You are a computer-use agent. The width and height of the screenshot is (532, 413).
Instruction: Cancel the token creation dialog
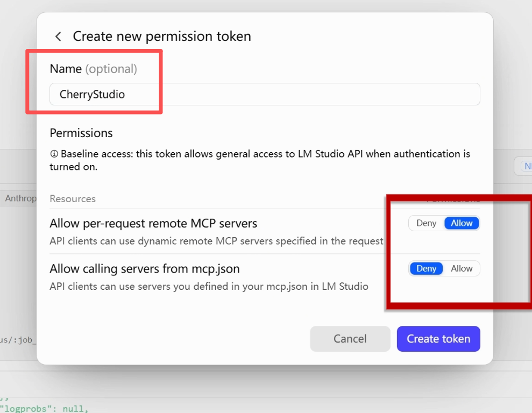tap(350, 339)
